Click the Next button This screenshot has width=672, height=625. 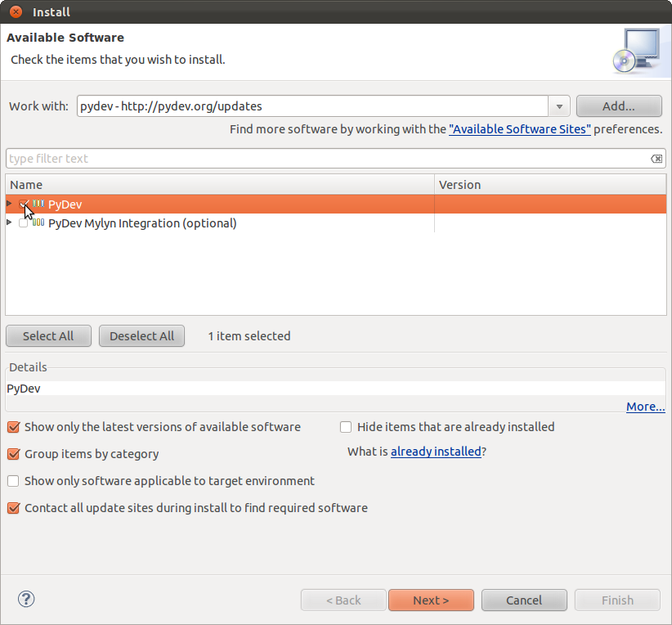pyautogui.click(x=431, y=600)
